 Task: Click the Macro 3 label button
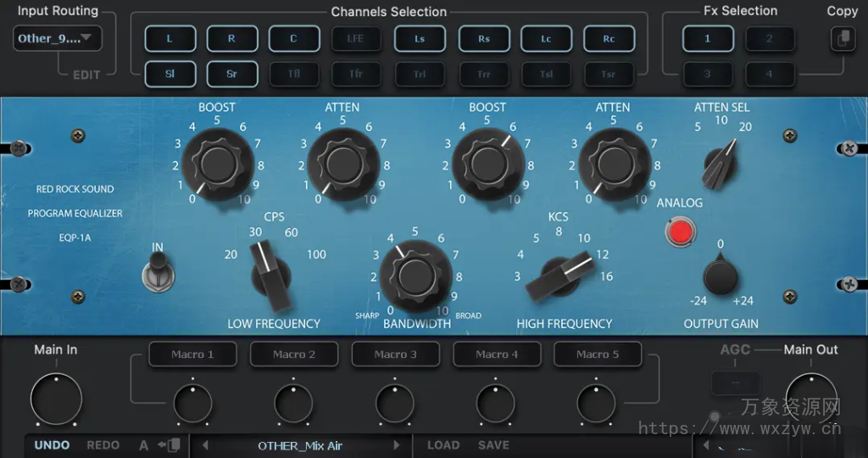pos(395,355)
